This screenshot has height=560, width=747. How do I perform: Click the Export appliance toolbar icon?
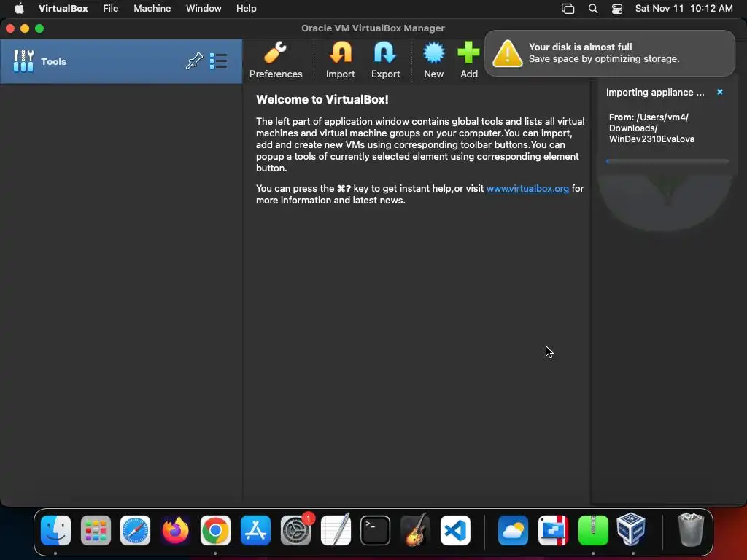click(x=385, y=60)
